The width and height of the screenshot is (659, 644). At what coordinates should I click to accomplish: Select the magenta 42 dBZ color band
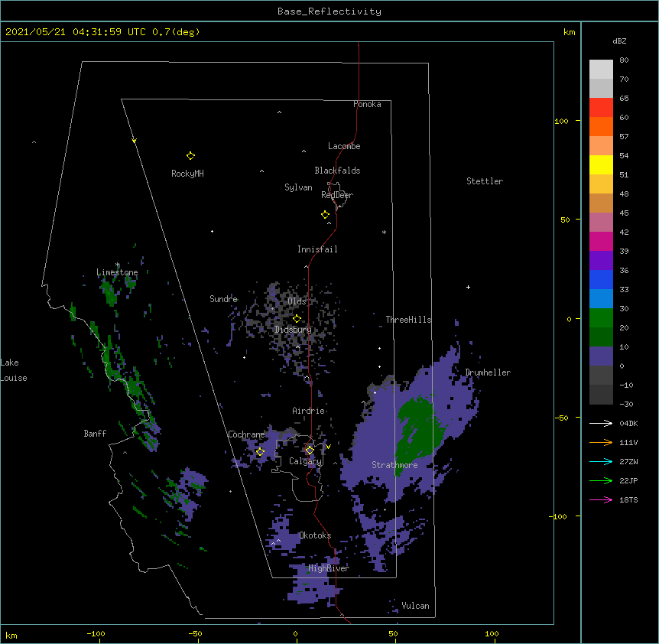tap(601, 241)
